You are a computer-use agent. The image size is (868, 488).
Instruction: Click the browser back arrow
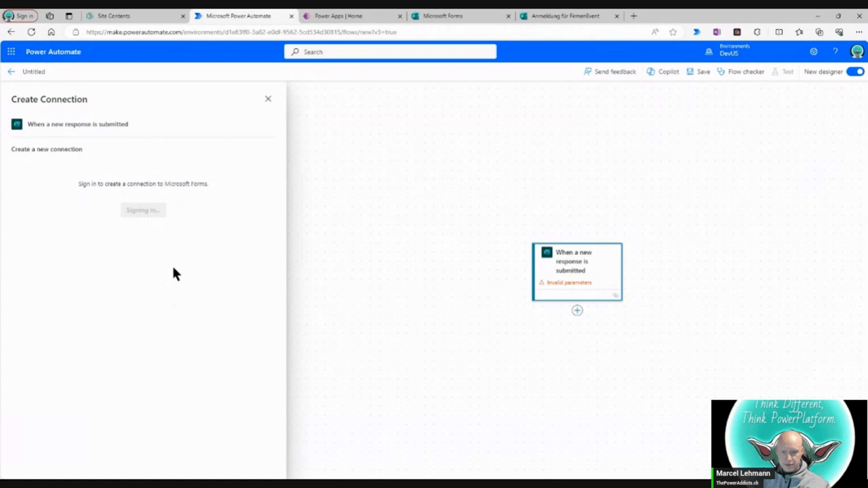[11, 32]
